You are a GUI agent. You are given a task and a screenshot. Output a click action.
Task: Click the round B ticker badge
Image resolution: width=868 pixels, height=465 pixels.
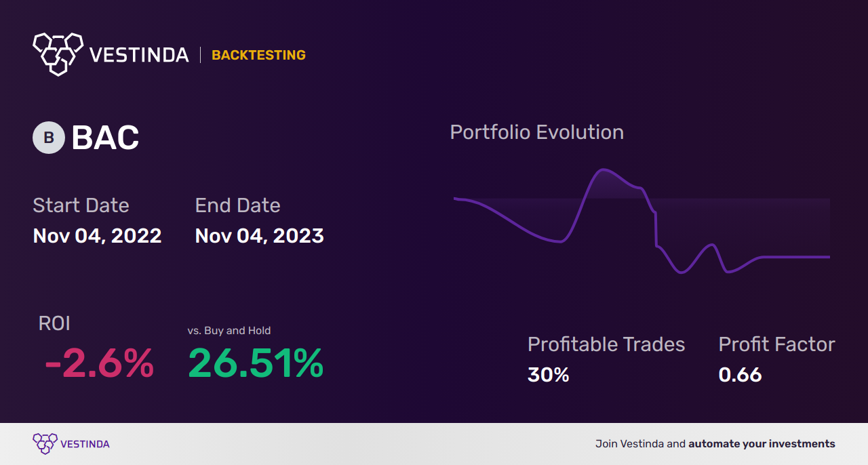click(49, 138)
